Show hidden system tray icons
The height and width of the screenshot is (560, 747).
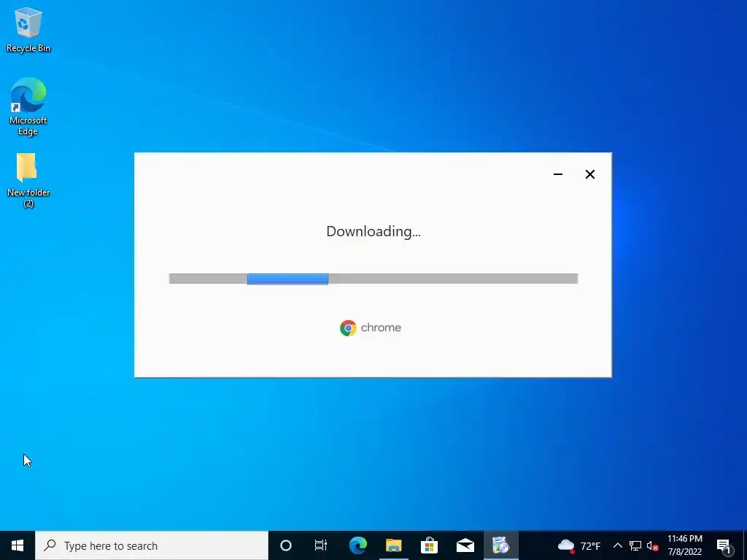coord(617,545)
